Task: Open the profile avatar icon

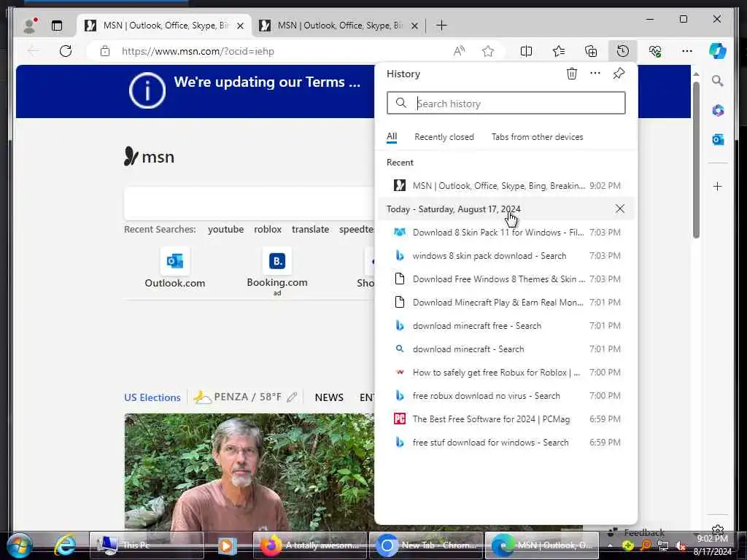Action: pyautogui.click(x=31, y=26)
